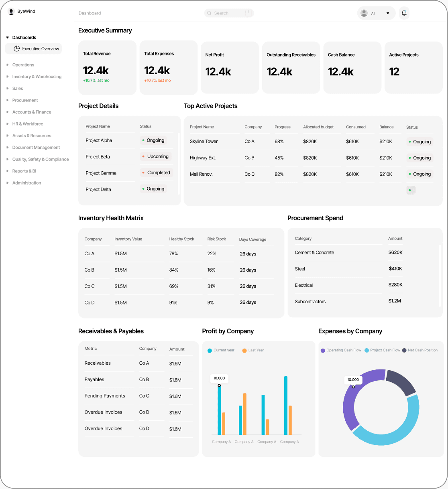
Task: Open the Outstanding Receivables card
Action: coord(291,67)
